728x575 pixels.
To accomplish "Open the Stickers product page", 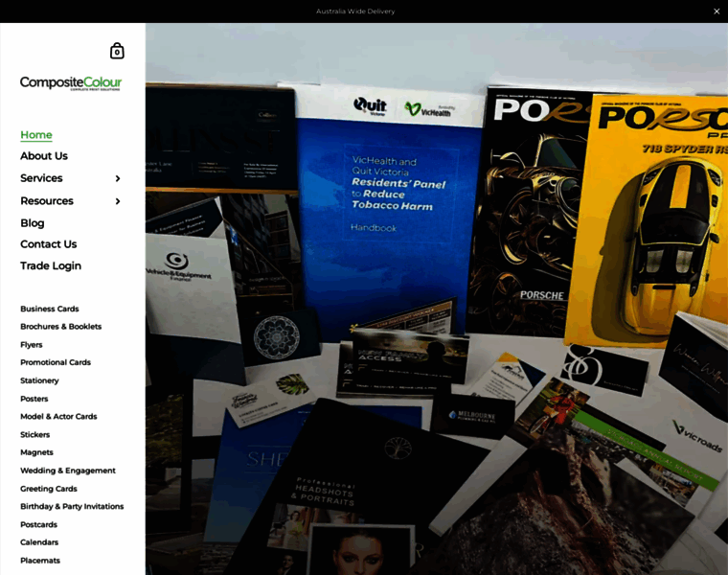I will 35,435.
